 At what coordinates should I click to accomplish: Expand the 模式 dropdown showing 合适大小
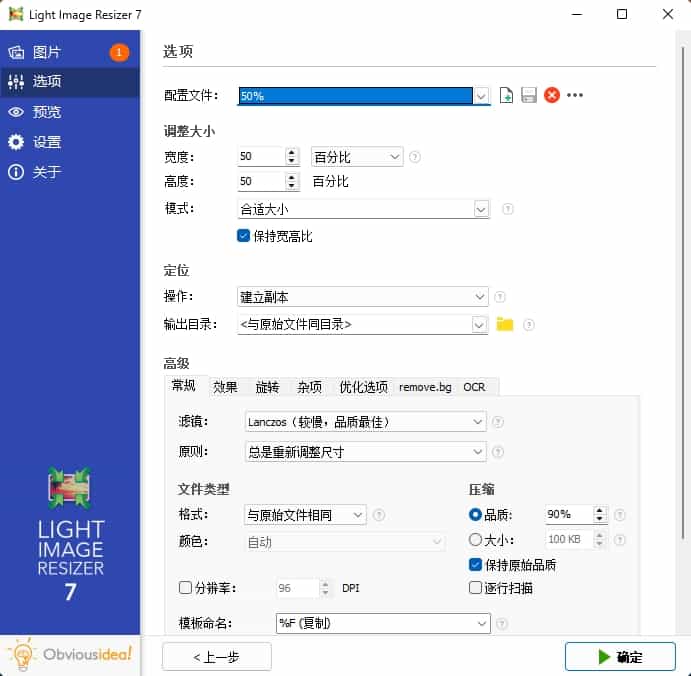(x=363, y=209)
